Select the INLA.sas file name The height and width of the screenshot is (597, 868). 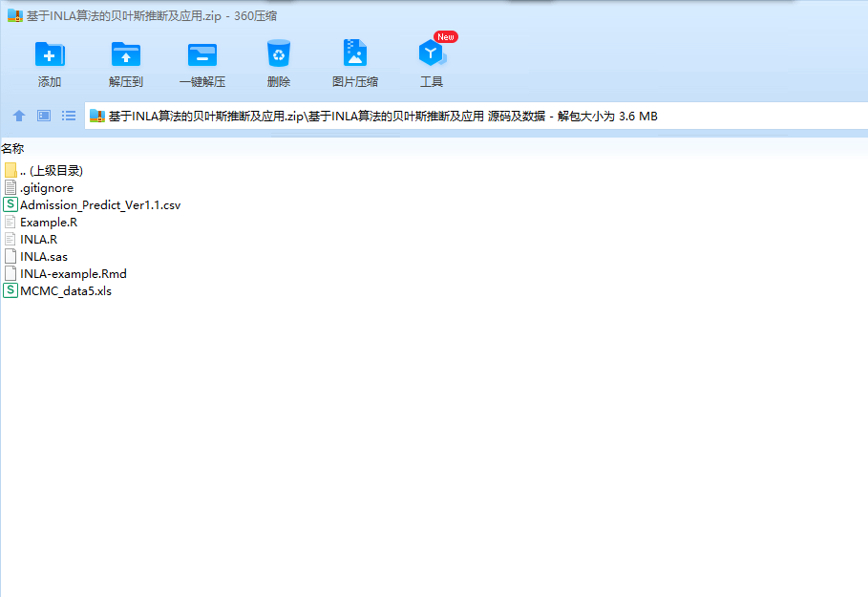coord(44,256)
